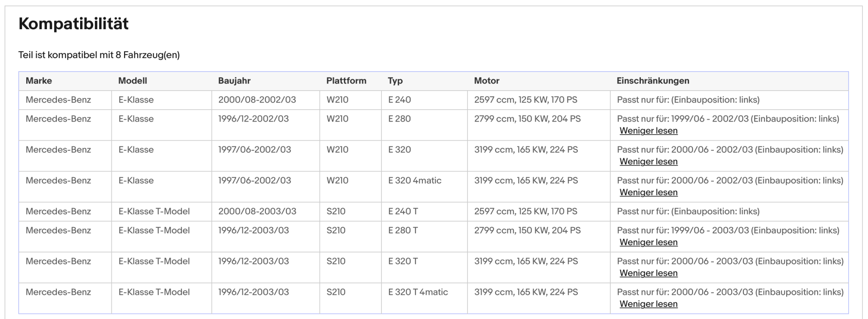
Task: Click the build year '2000/08-2002/03'
Action: click(x=257, y=100)
